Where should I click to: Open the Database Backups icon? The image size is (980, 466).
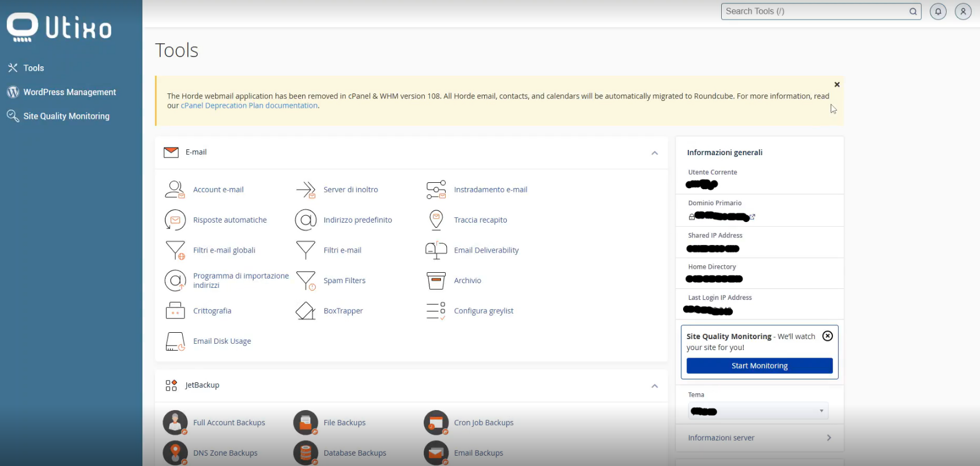[x=306, y=453]
